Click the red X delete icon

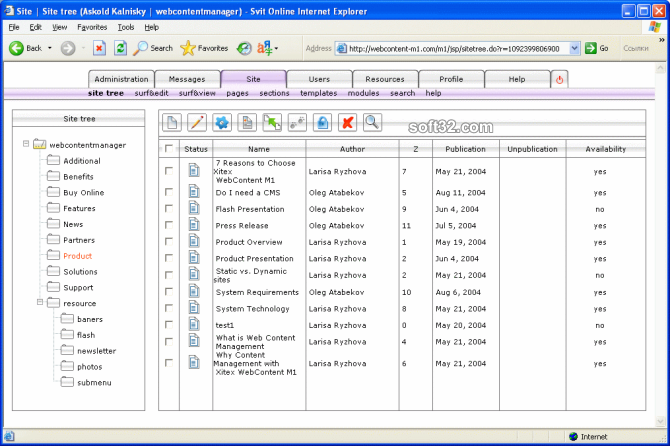[x=347, y=123]
